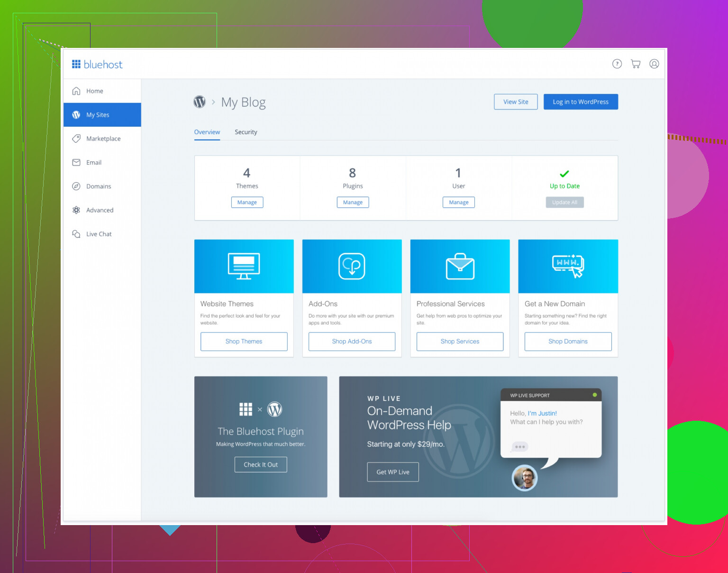728x573 pixels.
Task: Open the user account profile icon
Action: pos(654,64)
